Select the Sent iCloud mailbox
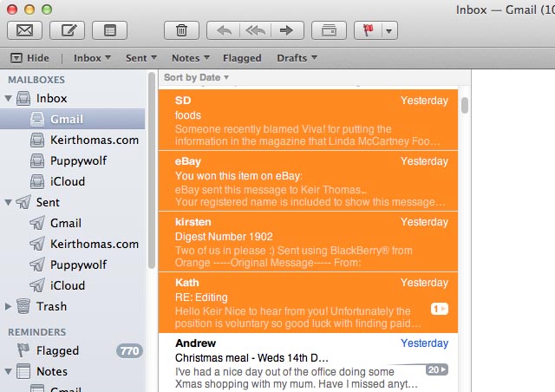Screen dimensions: 555x392 (x=67, y=285)
